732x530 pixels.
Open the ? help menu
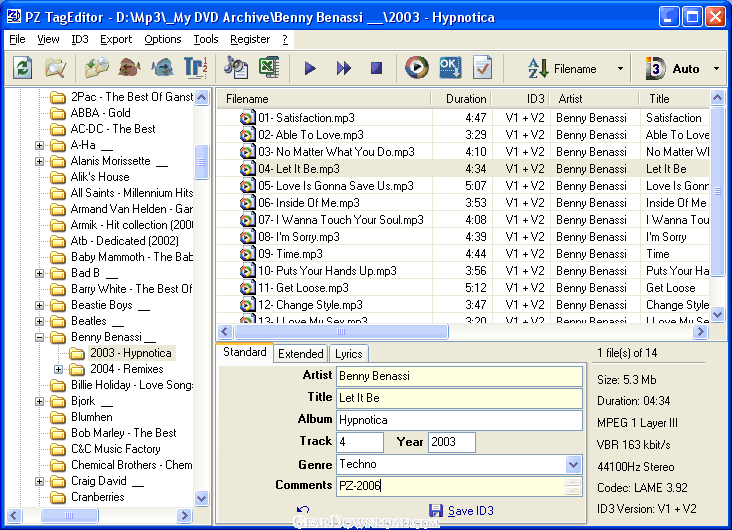[285, 39]
